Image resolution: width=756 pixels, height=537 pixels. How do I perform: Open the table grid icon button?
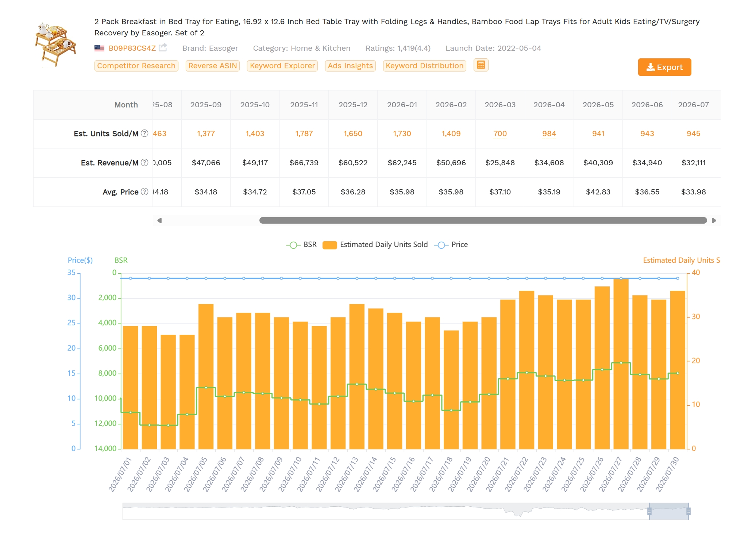[x=481, y=65]
